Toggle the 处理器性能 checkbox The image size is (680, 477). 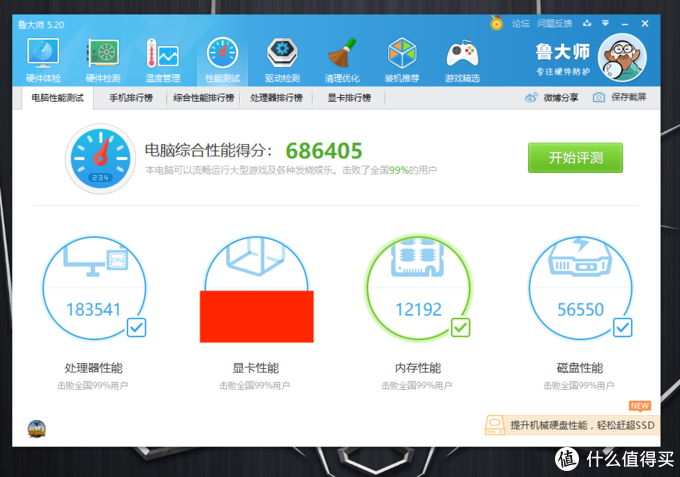[136, 328]
